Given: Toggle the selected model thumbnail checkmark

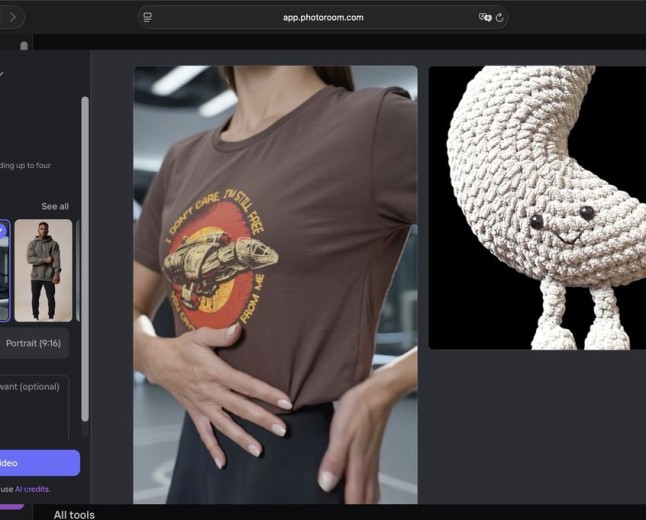Looking at the screenshot, I should 2,230.
